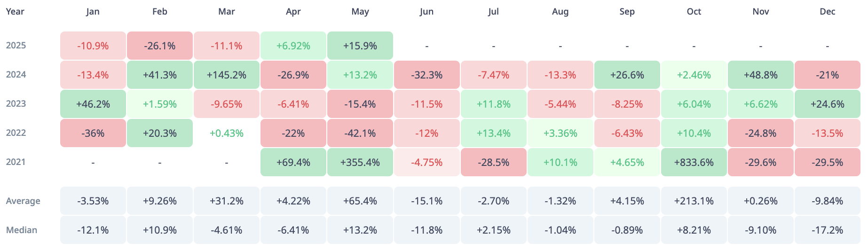The width and height of the screenshot is (868, 251).
Task: Select the Average row label
Action: click(23, 201)
